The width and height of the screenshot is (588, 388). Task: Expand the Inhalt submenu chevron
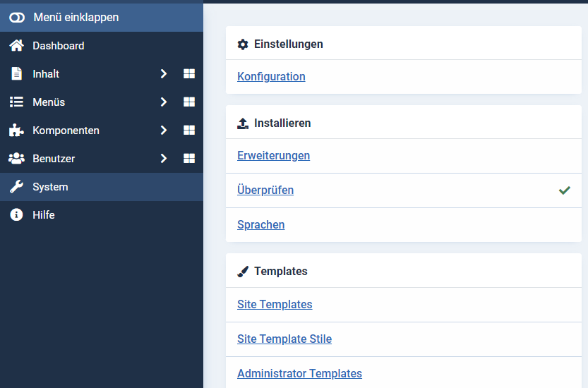[x=163, y=74]
